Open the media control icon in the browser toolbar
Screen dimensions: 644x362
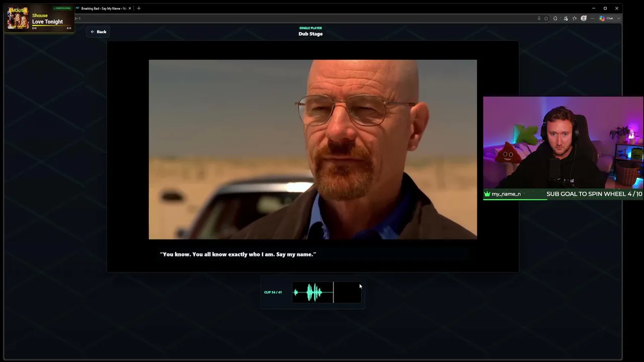(566, 18)
